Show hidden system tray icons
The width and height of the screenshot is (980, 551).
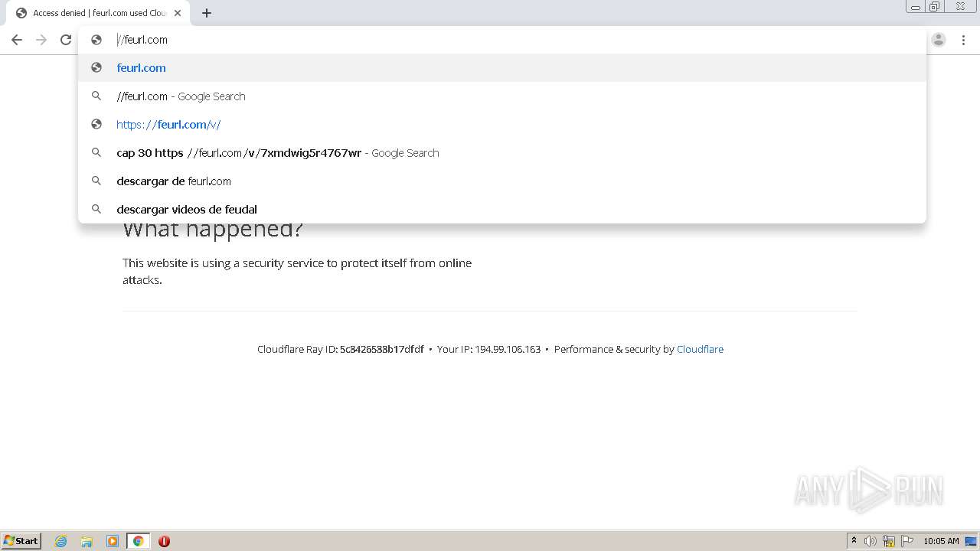(x=854, y=541)
